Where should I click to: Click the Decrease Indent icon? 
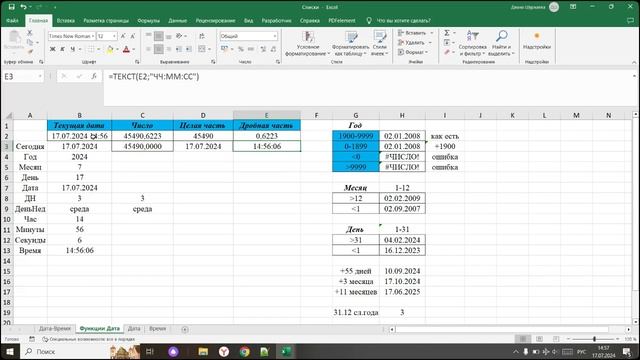[x=179, y=49]
